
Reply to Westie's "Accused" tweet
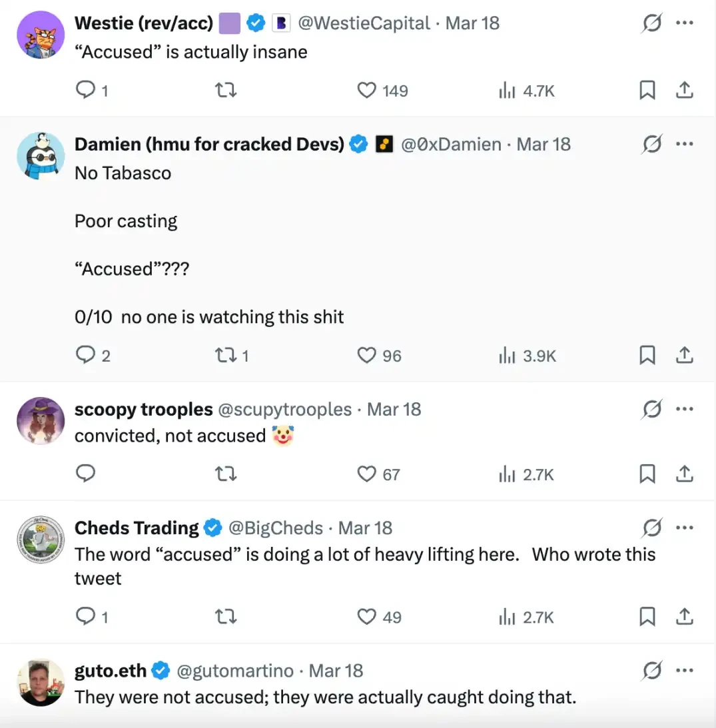click(86, 91)
